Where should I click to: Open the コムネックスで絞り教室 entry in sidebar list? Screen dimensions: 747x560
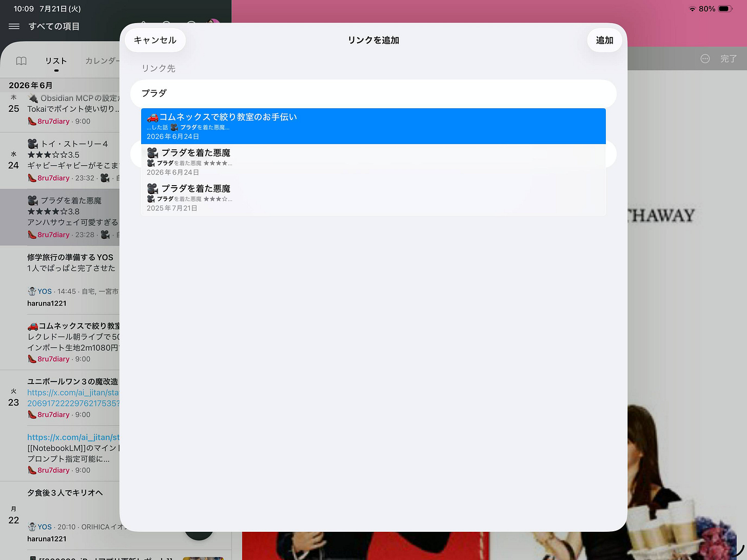pos(73,342)
